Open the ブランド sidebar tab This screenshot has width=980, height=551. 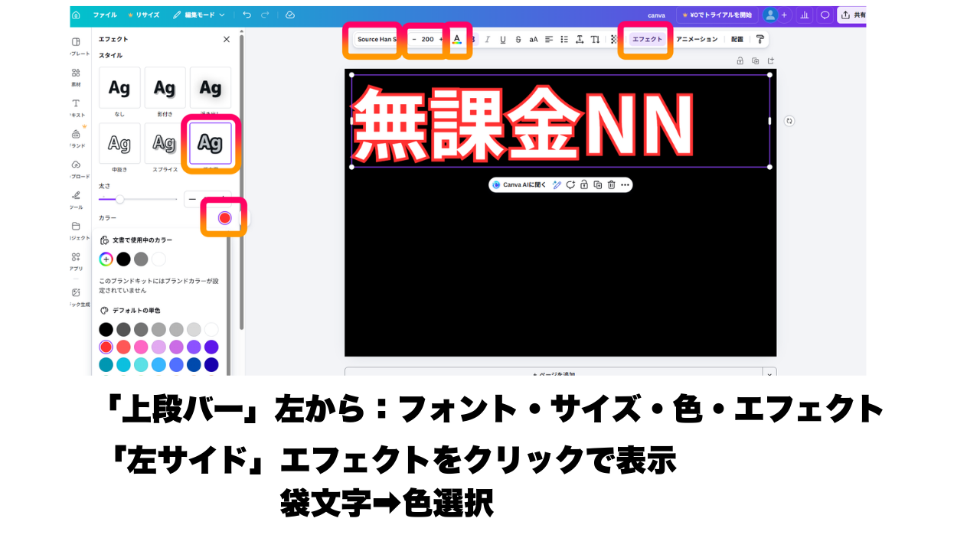tap(76, 139)
